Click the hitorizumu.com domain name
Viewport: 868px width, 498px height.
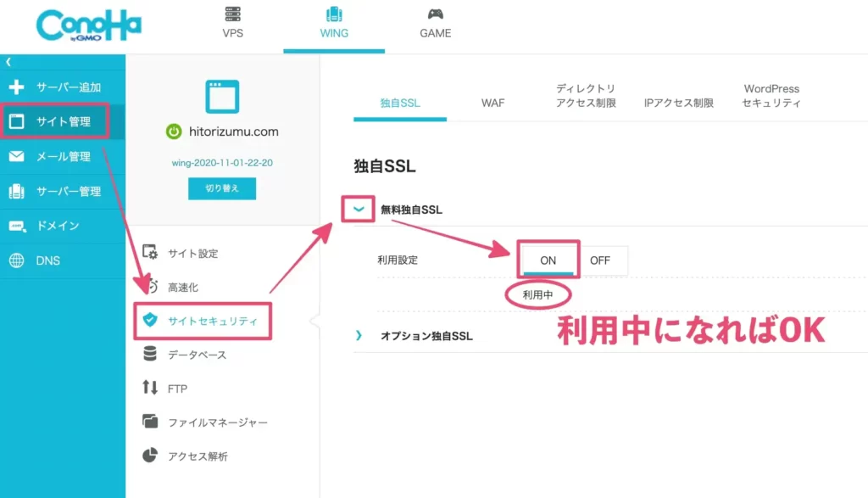[234, 131]
